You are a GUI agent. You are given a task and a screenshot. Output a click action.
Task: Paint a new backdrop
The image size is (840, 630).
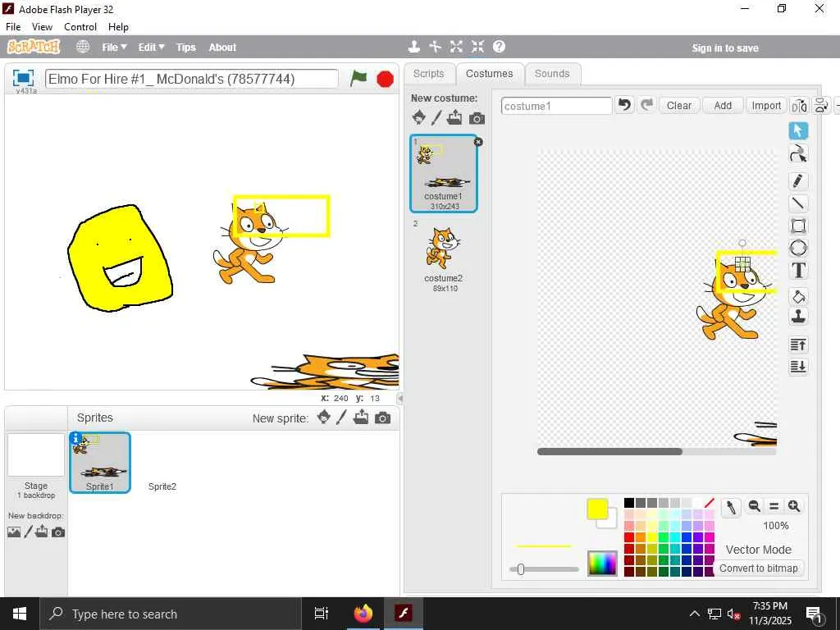(29, 532)
